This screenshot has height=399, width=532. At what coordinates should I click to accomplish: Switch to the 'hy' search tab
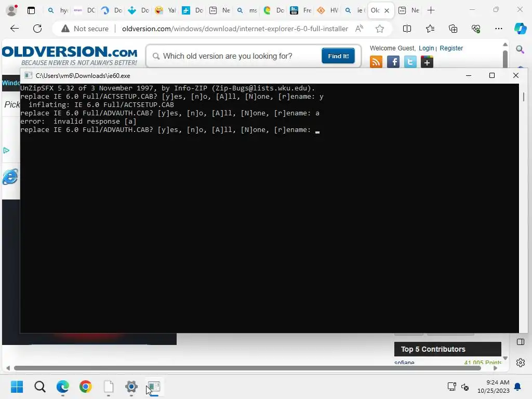[x=58, y=10]
